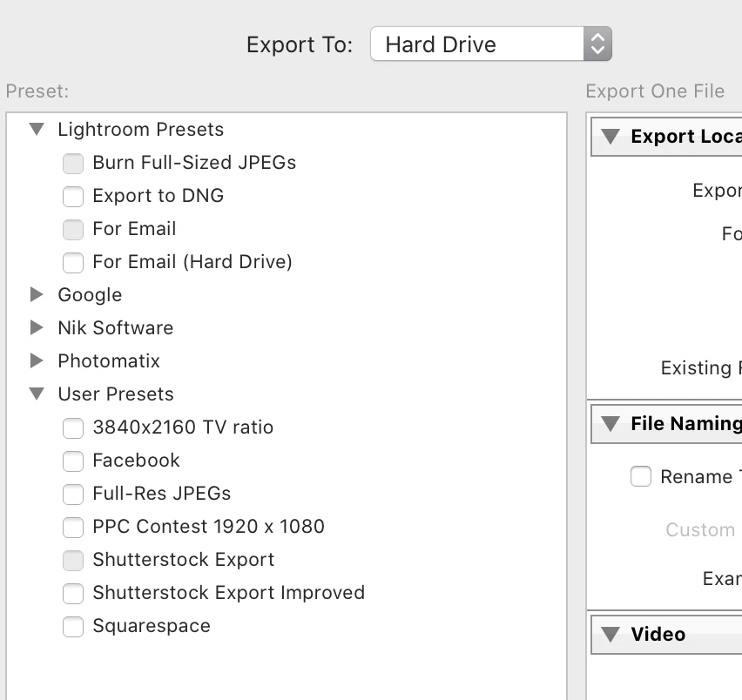The height and width of the screenshot is (700, 742).
Task: Enable the Full-Res JPEGs checkbox
Action: point(73,495)
